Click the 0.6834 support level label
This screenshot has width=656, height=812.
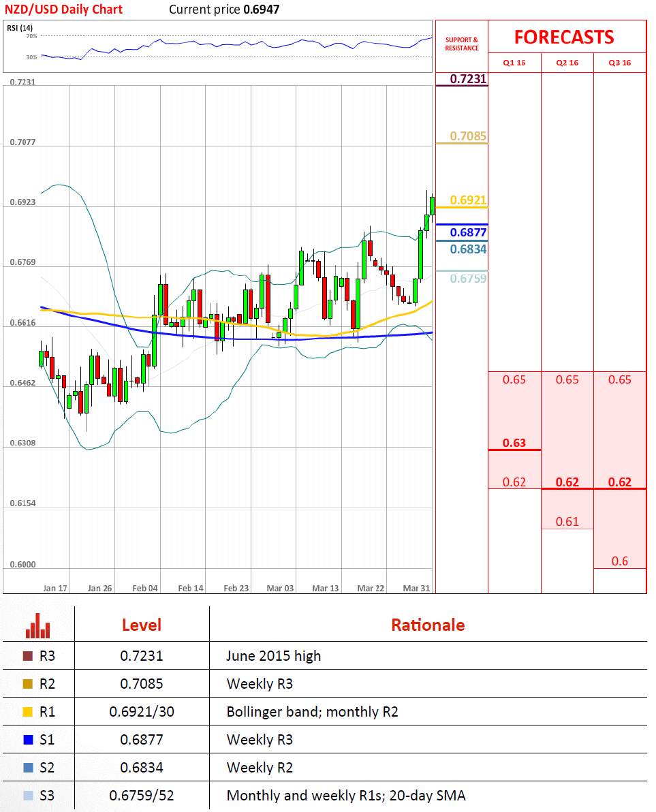[468, 249]
